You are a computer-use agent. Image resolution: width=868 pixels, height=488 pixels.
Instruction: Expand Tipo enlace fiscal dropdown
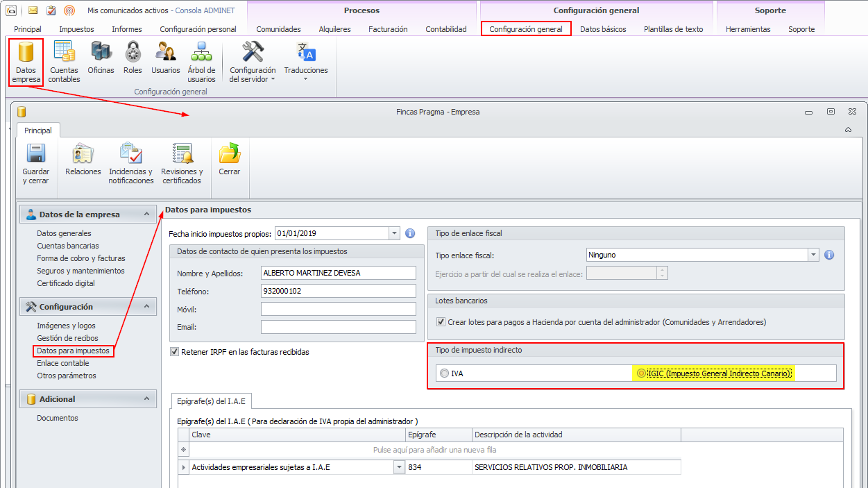click(x=813, y=255)
